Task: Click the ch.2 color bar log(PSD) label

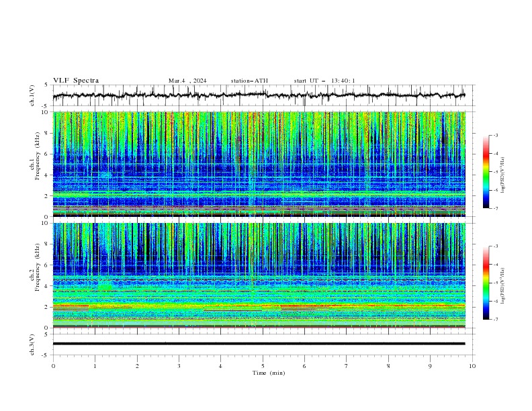Action: pyautogui.click(x=503, y=285)
